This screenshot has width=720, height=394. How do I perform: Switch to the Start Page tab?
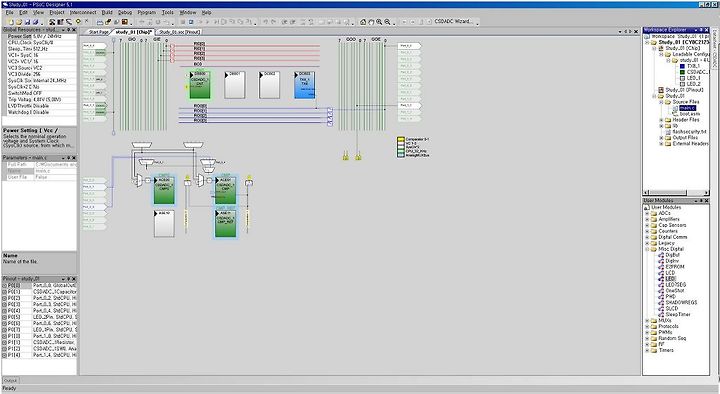click(x=99, y=32)
